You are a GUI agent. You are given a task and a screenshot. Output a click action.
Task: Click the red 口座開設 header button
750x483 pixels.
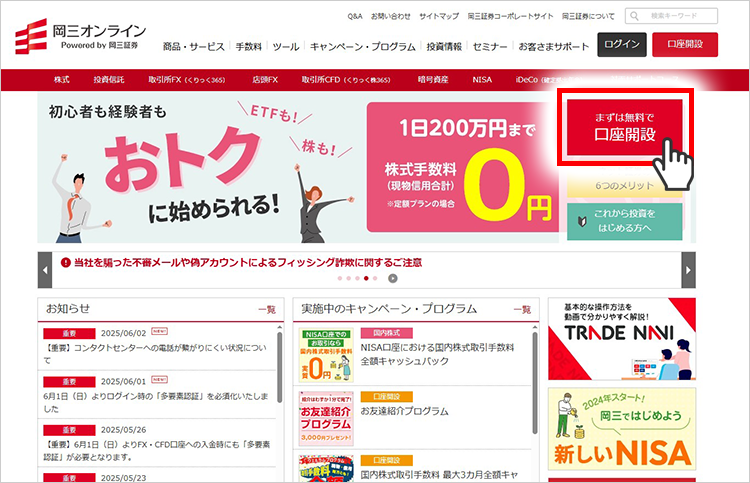(x=685, y=44)
